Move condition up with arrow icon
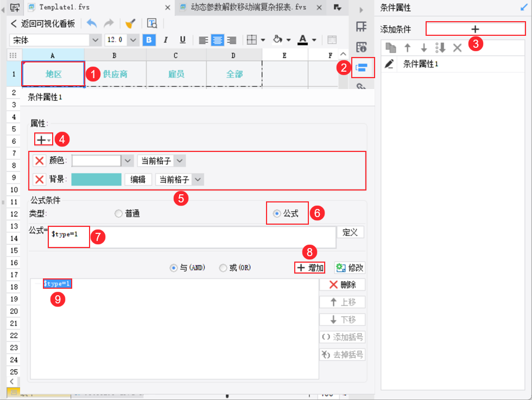 point(408,48)
